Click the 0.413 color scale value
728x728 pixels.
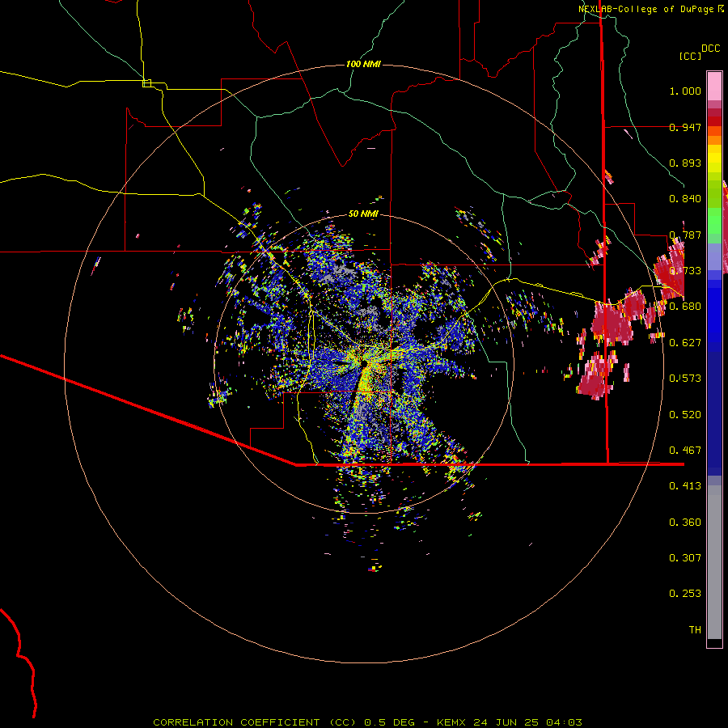(685, 486)
